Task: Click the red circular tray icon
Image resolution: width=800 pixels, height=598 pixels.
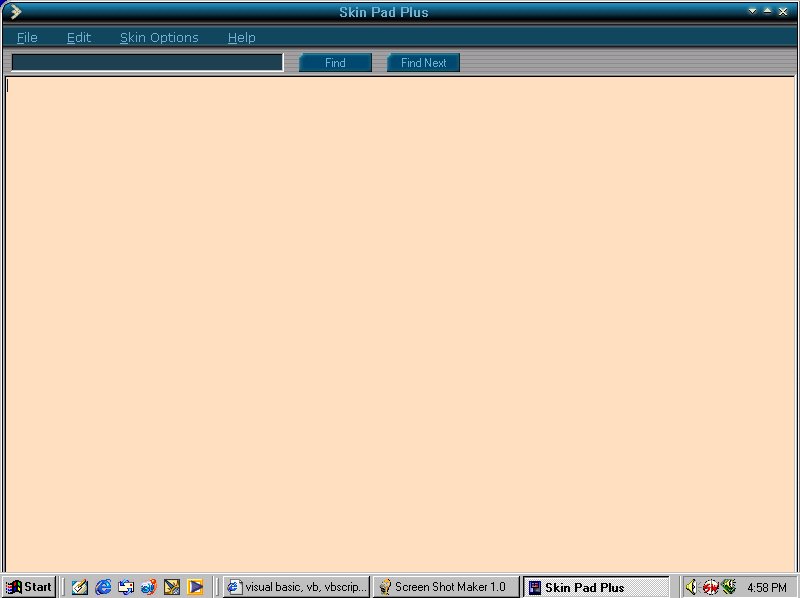Action: (x=710, y=587)
